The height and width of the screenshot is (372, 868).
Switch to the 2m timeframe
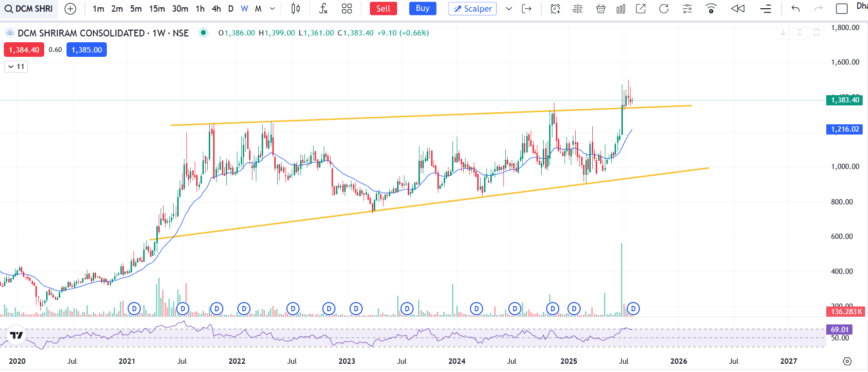pos(117,9)
